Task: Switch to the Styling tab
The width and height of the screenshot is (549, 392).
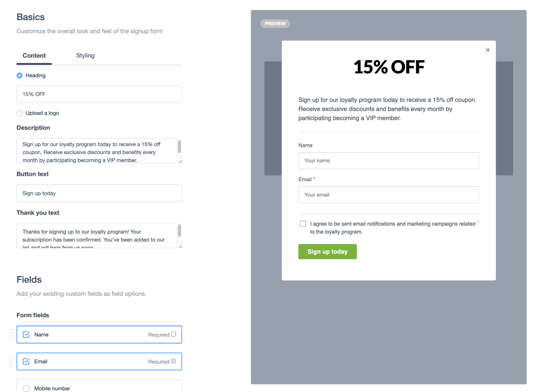Action: 85,55
